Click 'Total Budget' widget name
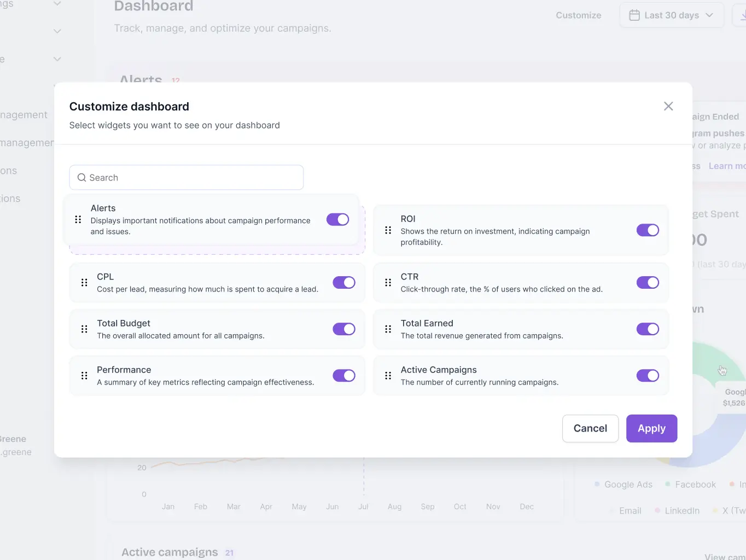This screenshot has height=560, width=746. click(124, 323)
